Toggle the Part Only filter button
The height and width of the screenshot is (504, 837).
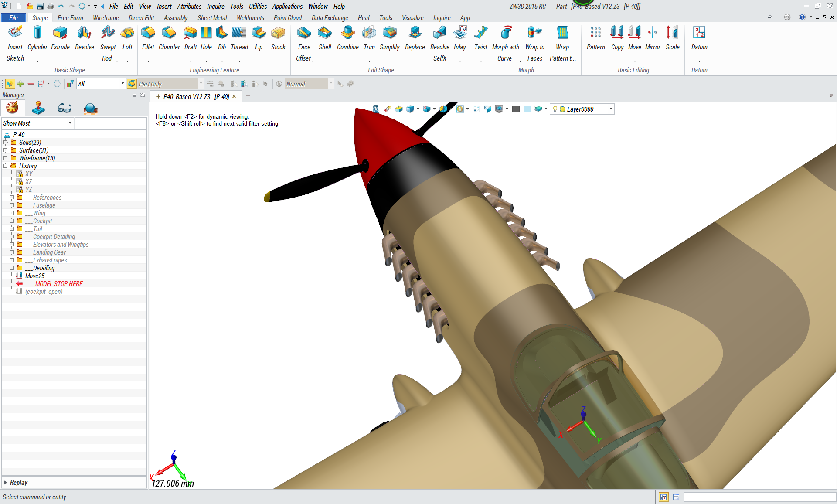[x=132, y=84]
